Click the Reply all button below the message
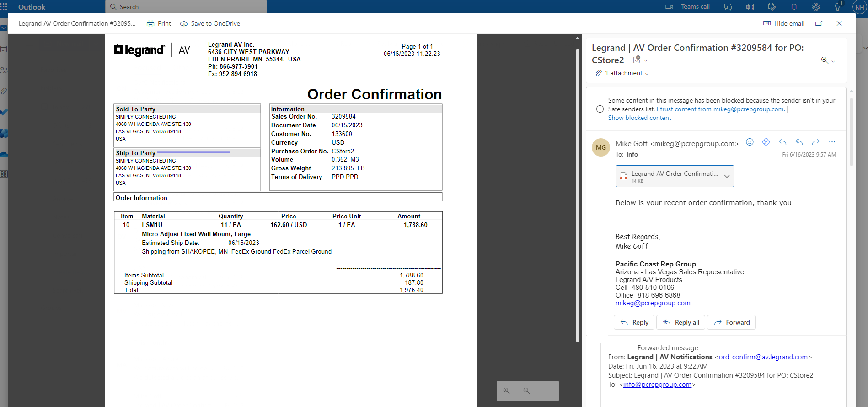The height and width of the screenshot is (407, 868). pos(681,322)
